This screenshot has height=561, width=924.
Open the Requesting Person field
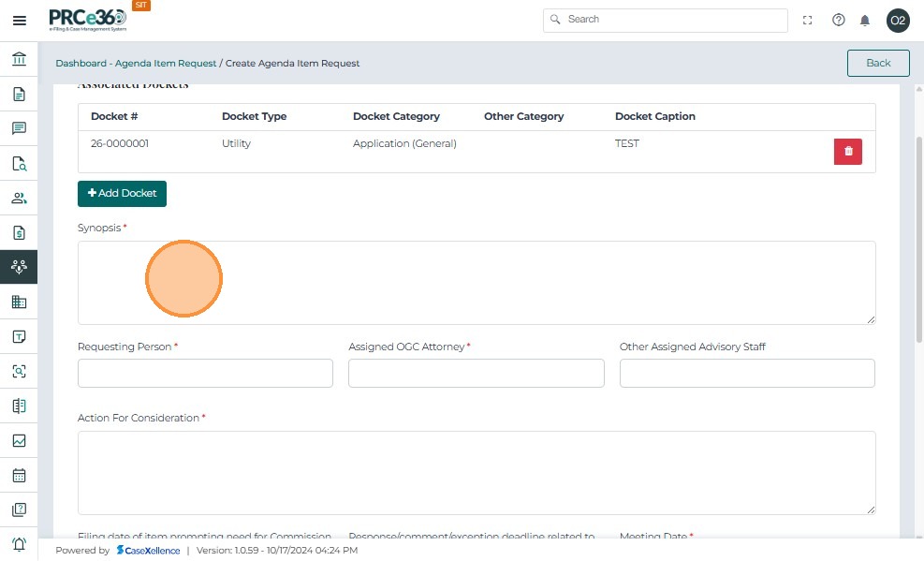tap(205, 373)
